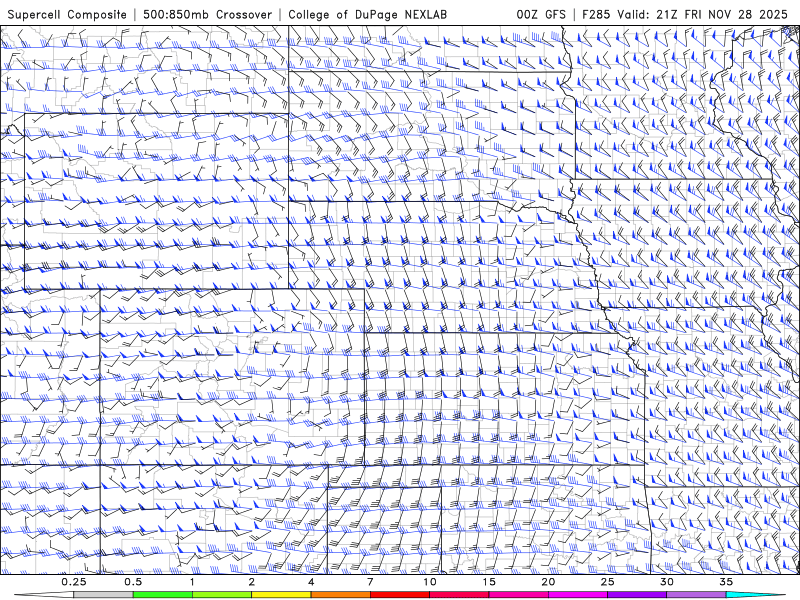800x600 pixels.
Task: Click the legend value 10
Action: pyautogui.click(x=430, y=582)
